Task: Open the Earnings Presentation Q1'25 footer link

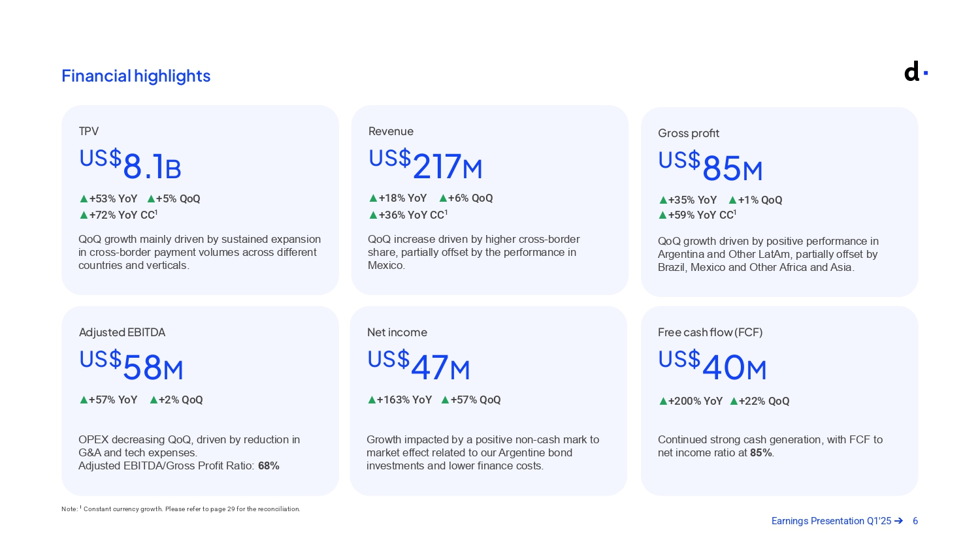Action: (x=831, y=521)
